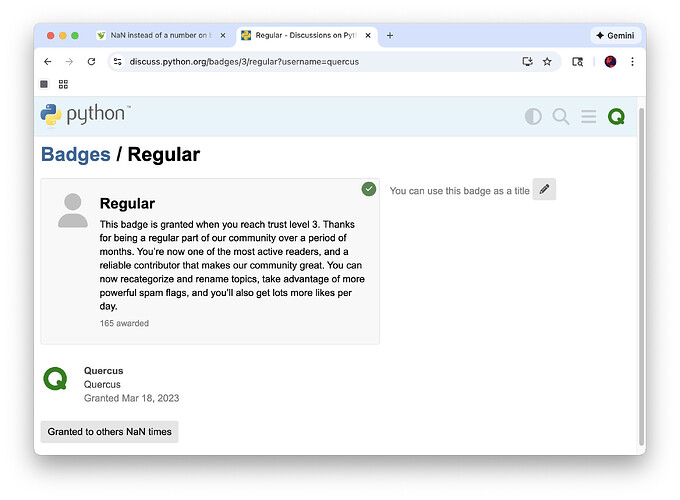Screen dimensions: 680x500
Task: Click the Gemini button
Action: [x=615, y=36]
